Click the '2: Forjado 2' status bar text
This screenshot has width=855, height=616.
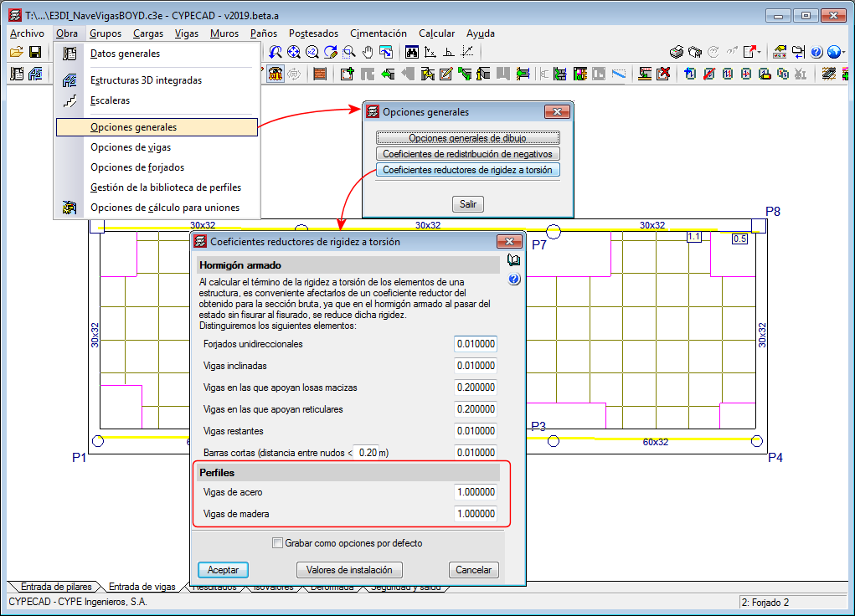coord(765,603)
